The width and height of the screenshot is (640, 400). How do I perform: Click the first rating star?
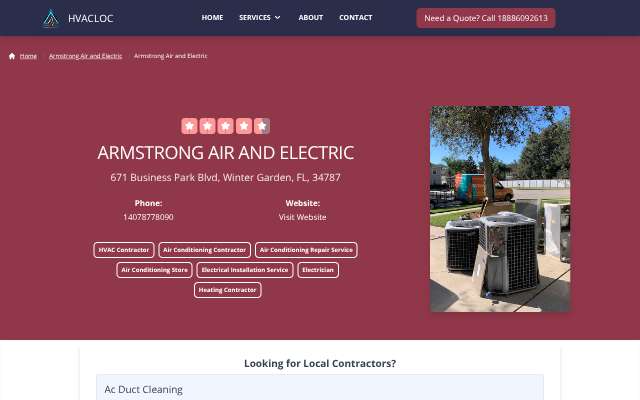click(x=189, y=126)
